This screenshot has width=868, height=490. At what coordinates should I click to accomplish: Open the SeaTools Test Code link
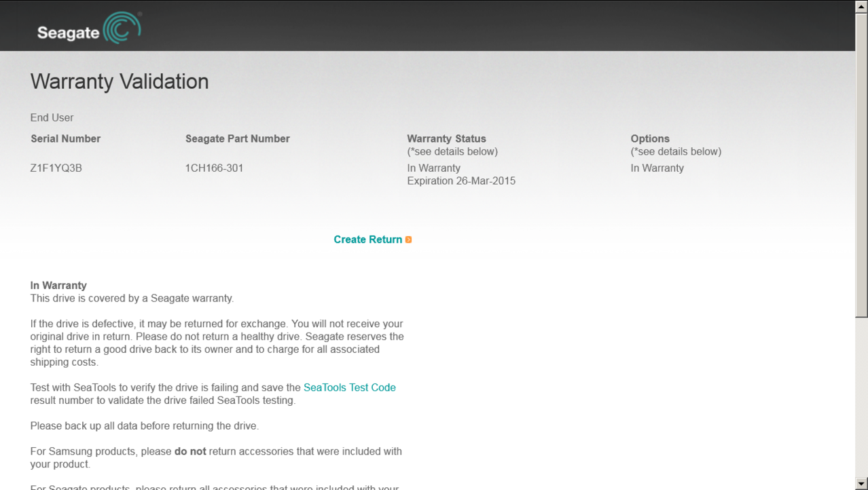(x=349, y=388)
